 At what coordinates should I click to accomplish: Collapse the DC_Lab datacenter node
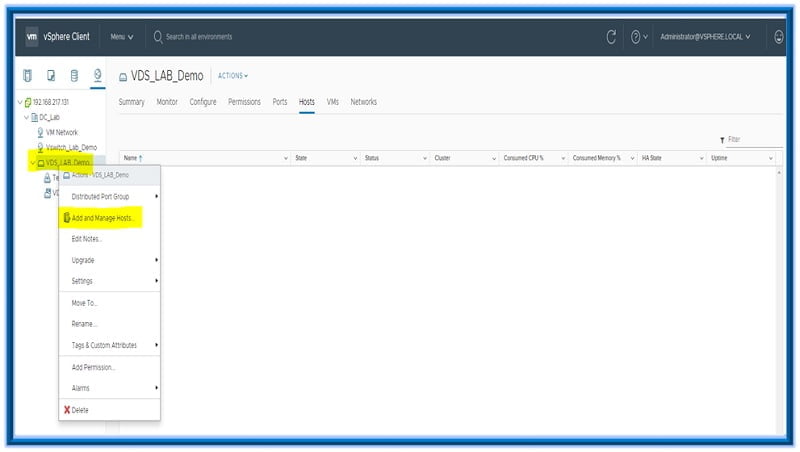click(x=28, y=117)
